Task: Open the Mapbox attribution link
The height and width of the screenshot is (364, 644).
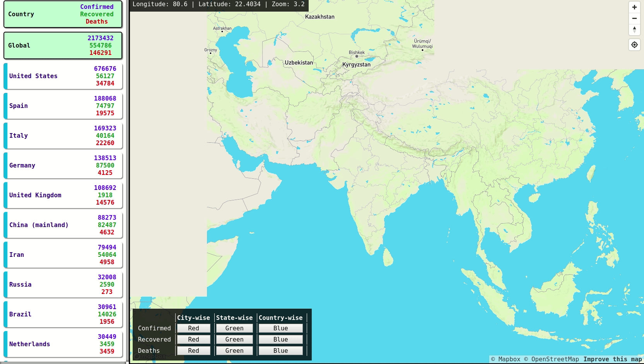Action: [506, 359]
